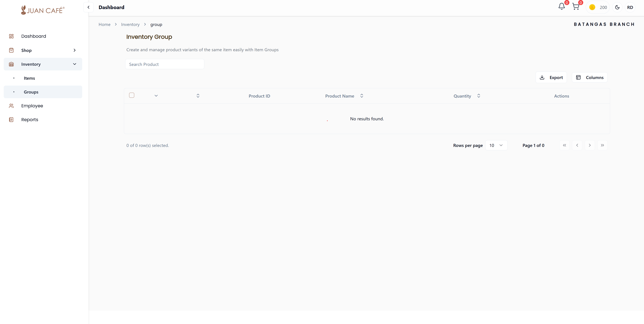Go to last page double-arrow icon
This screenshot has width=644, height=324.
[x=602, y=145]
